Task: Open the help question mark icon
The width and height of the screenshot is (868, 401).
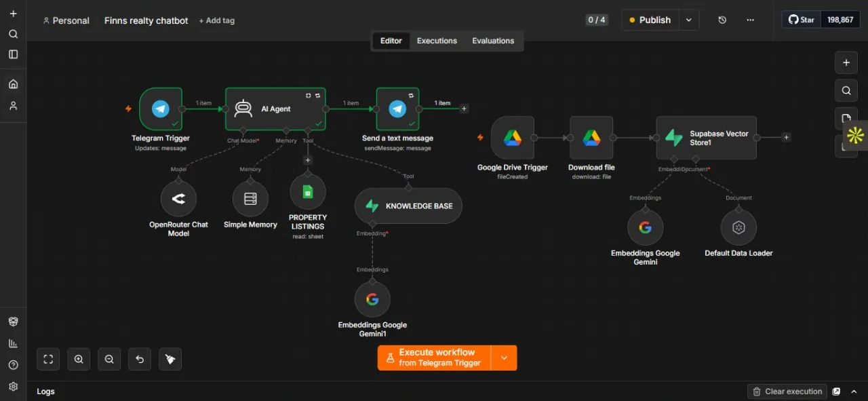Action: pyautogui.click(x=13, y=365)
